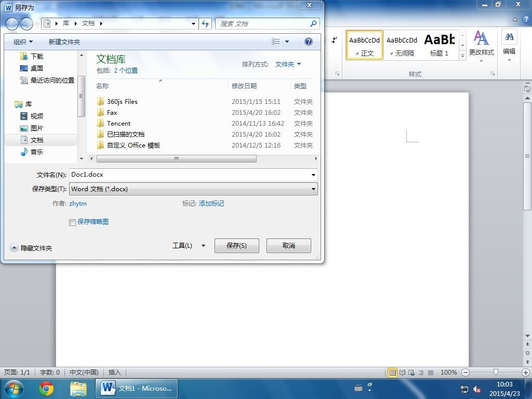The height and width of the screenshot is (399, 532).
Task: Click the 取消 button
Action: point(289,246)
